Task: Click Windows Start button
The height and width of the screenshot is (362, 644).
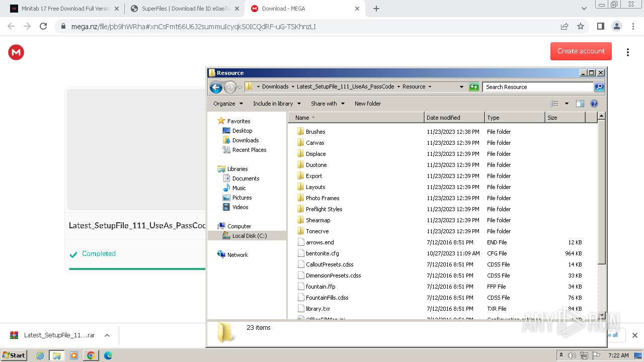Action: [x=14, y=355]
